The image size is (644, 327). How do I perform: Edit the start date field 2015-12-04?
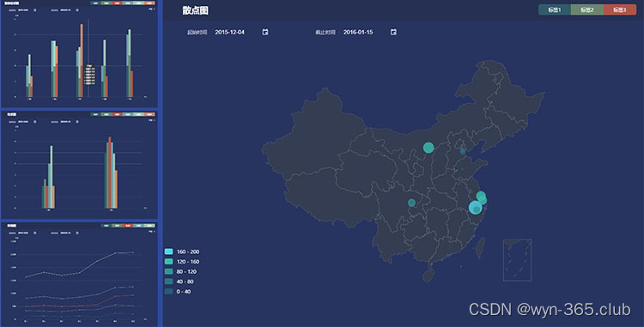coord(229,32)
